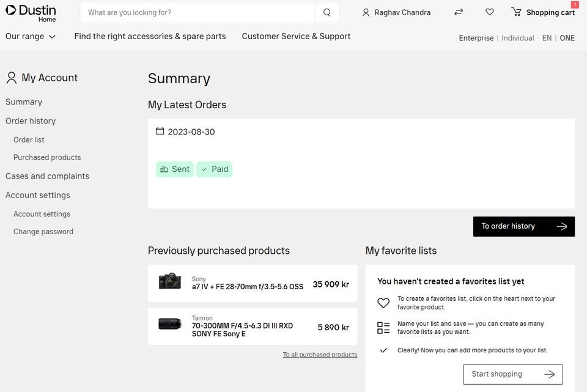The height and width of the screenshot is (392, 587).
Task: Switch to Individual customer mode
Action: (517, 38)
